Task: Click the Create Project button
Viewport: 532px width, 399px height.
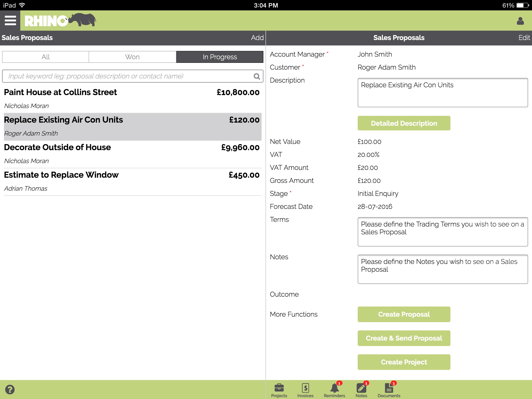Action: pos(404,362)
